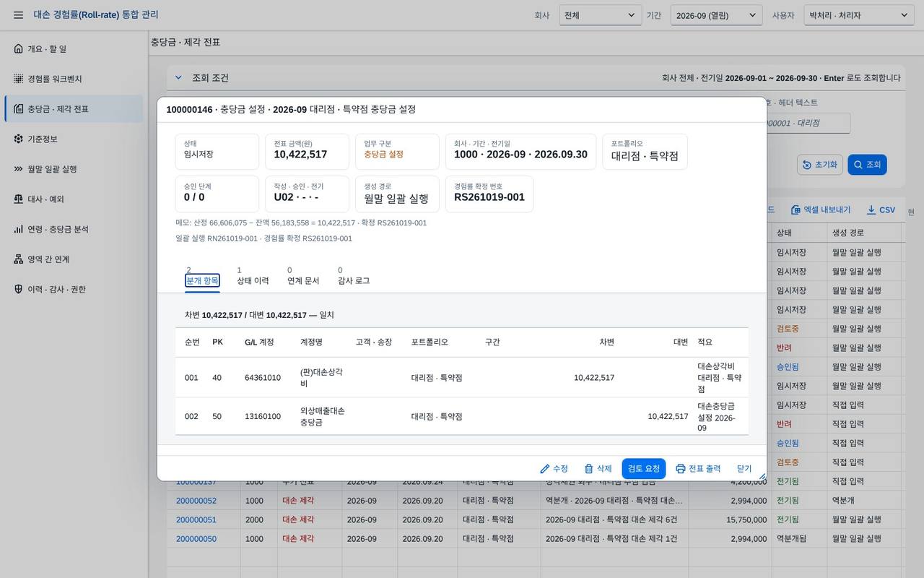Viewport: 924px width, 578px height.
Task: Click the 월말 일괄 실행 chevrons icon
Action: (x=19, y=169)
